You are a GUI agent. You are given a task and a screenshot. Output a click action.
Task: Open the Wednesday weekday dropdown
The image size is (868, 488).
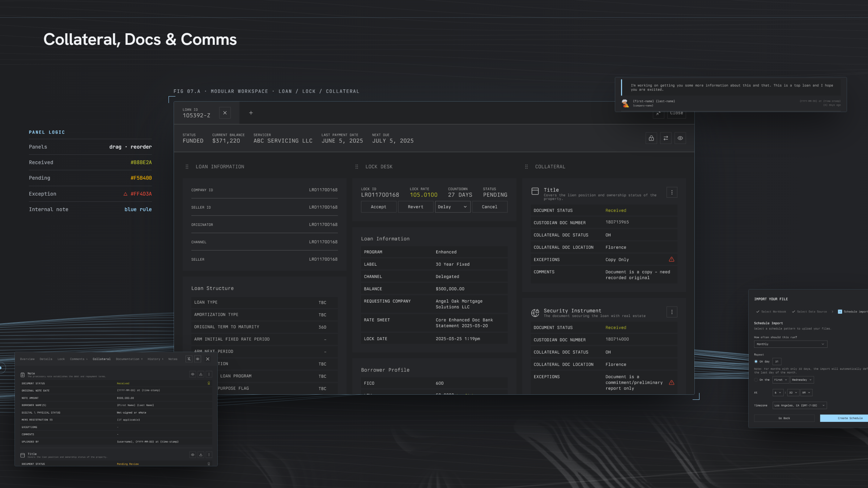point(801,380)
